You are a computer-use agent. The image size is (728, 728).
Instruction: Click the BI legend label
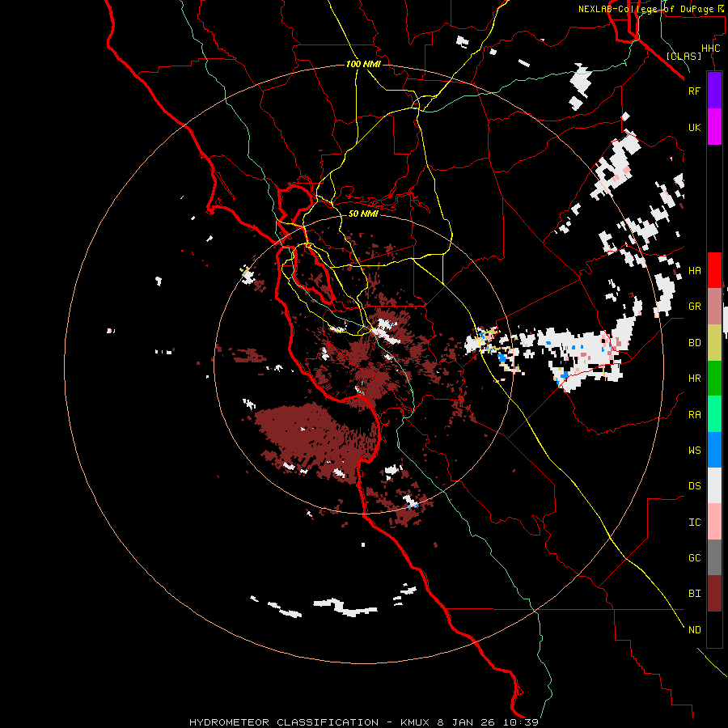pos(694,594)
